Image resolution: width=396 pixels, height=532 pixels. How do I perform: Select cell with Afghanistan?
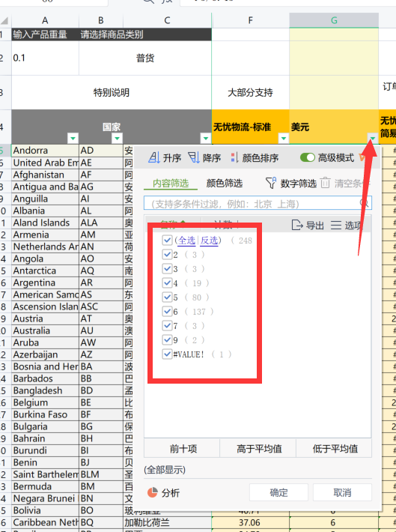45,175
